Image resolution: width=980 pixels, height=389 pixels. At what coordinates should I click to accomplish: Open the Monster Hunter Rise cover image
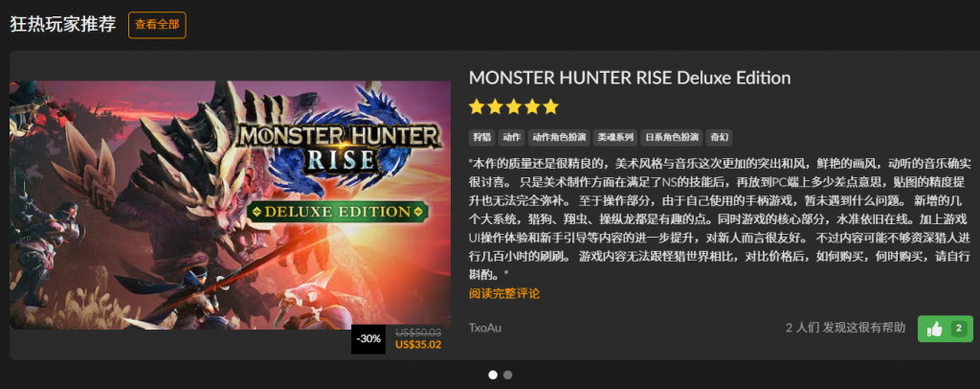[230, 205]
